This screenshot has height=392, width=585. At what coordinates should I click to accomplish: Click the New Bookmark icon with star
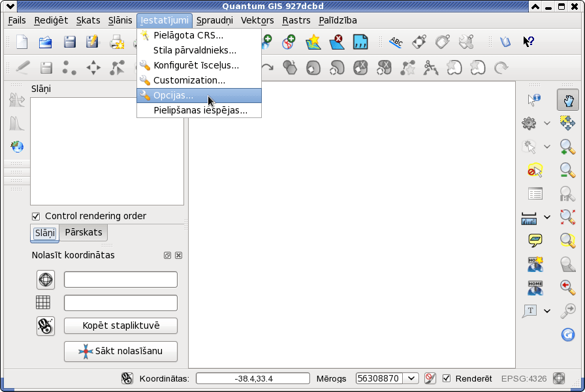pos(535,264)
